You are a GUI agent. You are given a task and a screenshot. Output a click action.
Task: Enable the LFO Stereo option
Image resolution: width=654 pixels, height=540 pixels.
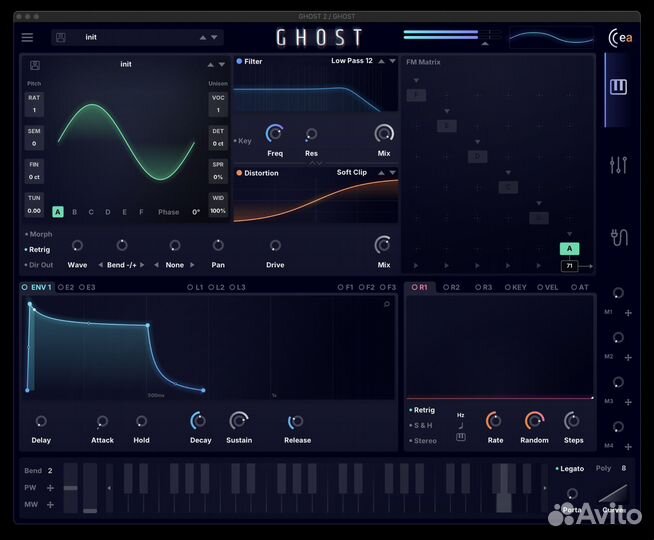(423, 441)
